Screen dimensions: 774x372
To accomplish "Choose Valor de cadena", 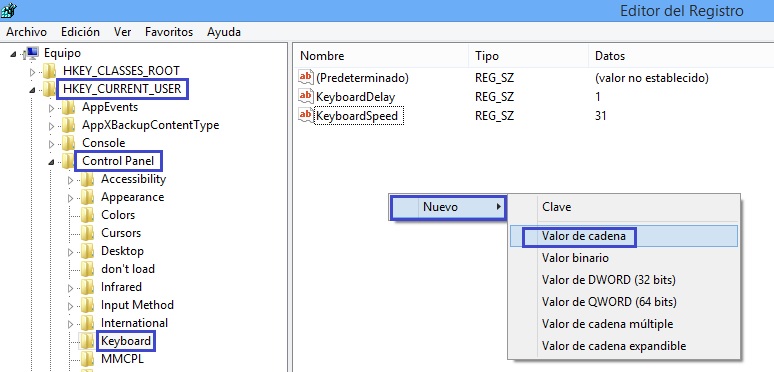I will coord(624,236).
